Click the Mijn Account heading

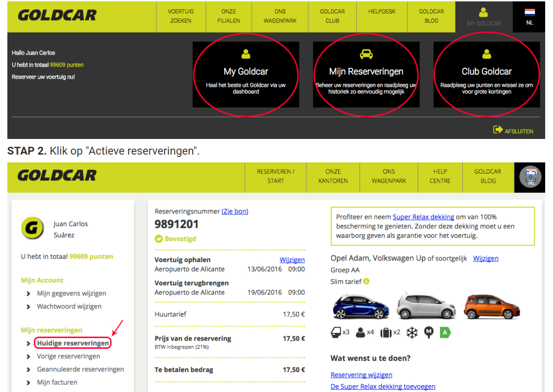tap(42, 280)
